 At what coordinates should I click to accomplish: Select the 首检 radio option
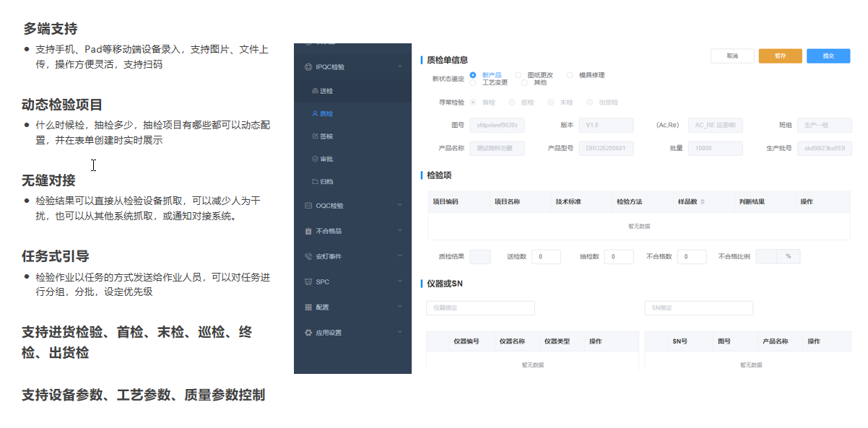[473, 102]
